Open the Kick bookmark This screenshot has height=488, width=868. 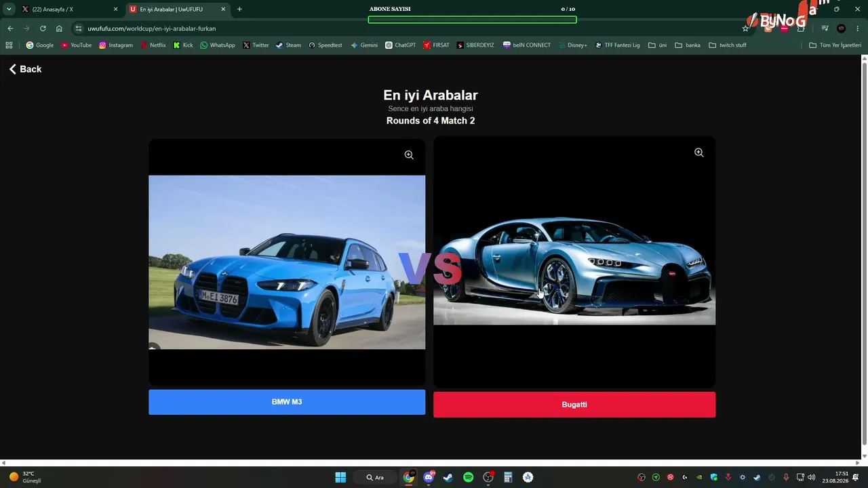pyautogui.click(x=183, y=45)
